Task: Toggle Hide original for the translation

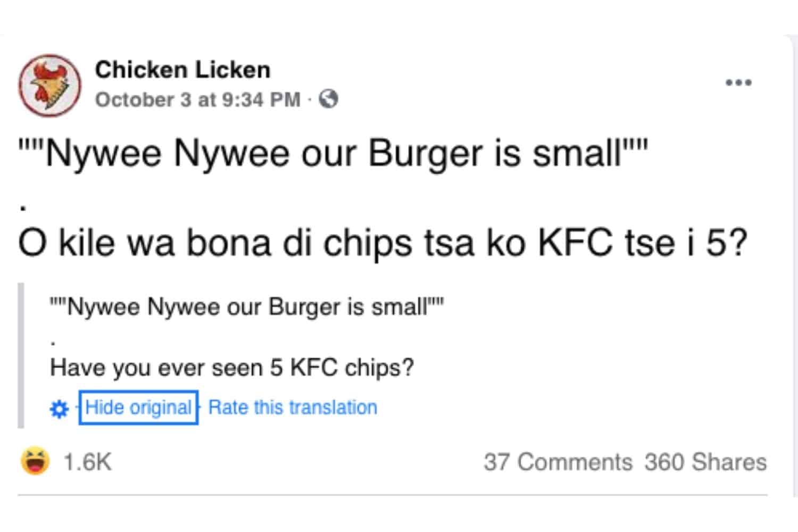Action: click(x=138, y=408)
